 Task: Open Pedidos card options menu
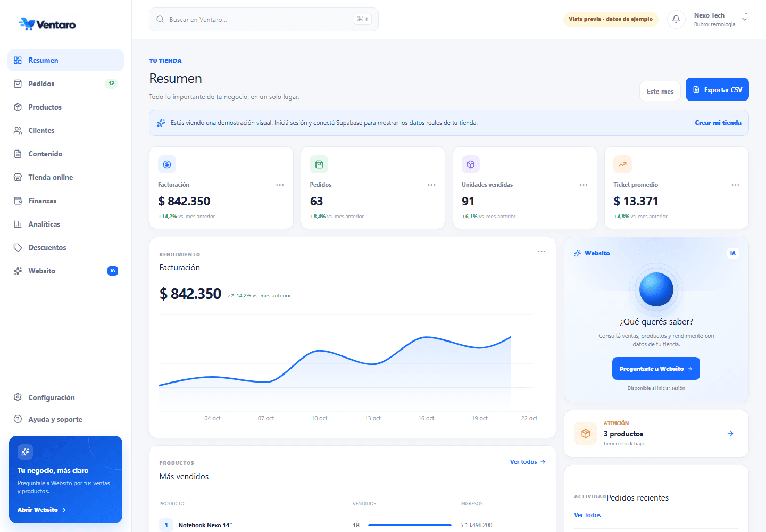pos(432,185)
